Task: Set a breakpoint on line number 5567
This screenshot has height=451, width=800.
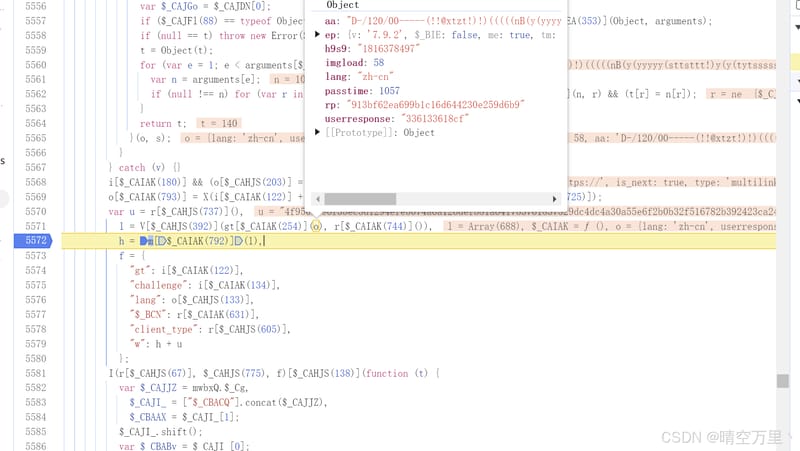Action: click(36, 167)
